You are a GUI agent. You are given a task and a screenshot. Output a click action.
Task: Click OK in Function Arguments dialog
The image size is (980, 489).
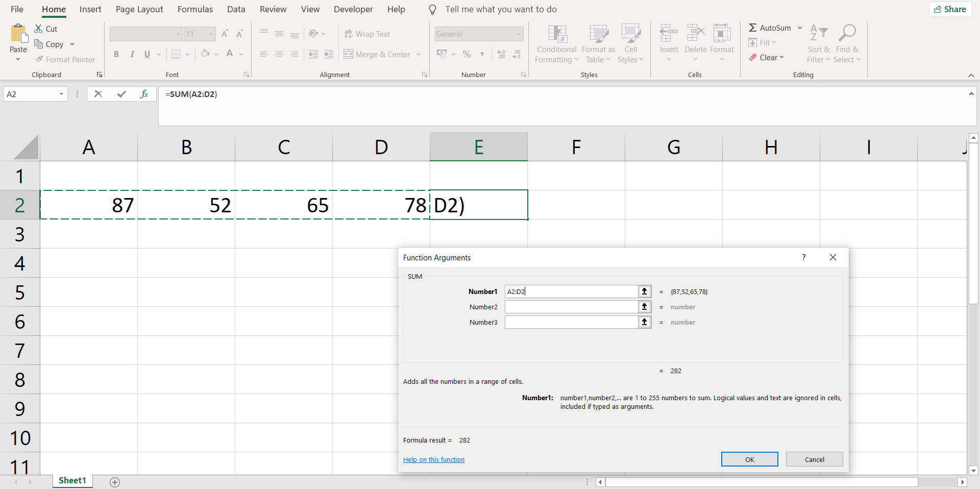749,459
